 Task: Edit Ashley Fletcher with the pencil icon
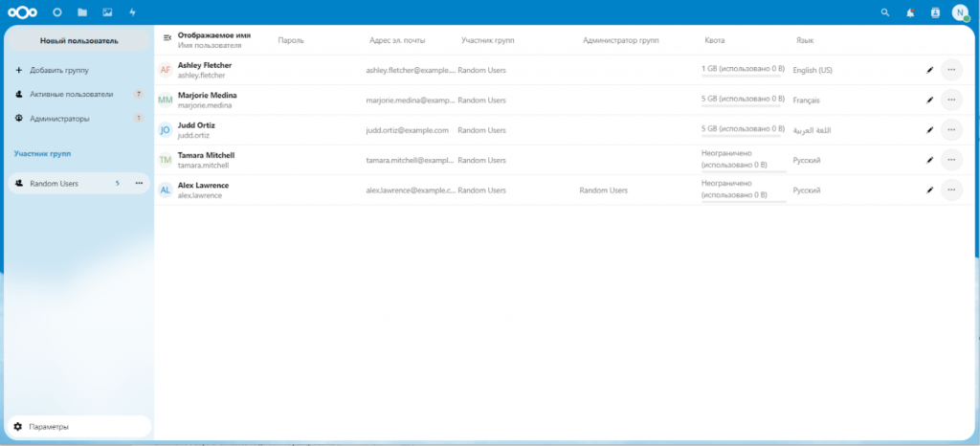coord(928,70)
